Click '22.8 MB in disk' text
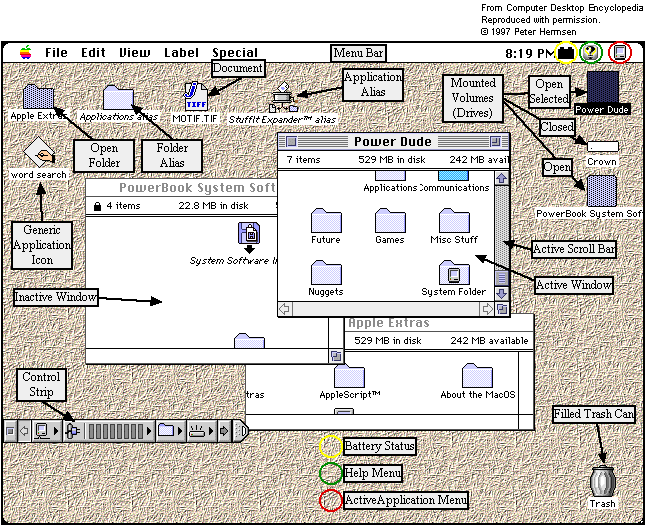647x527 pixels. tap(213, 206)
